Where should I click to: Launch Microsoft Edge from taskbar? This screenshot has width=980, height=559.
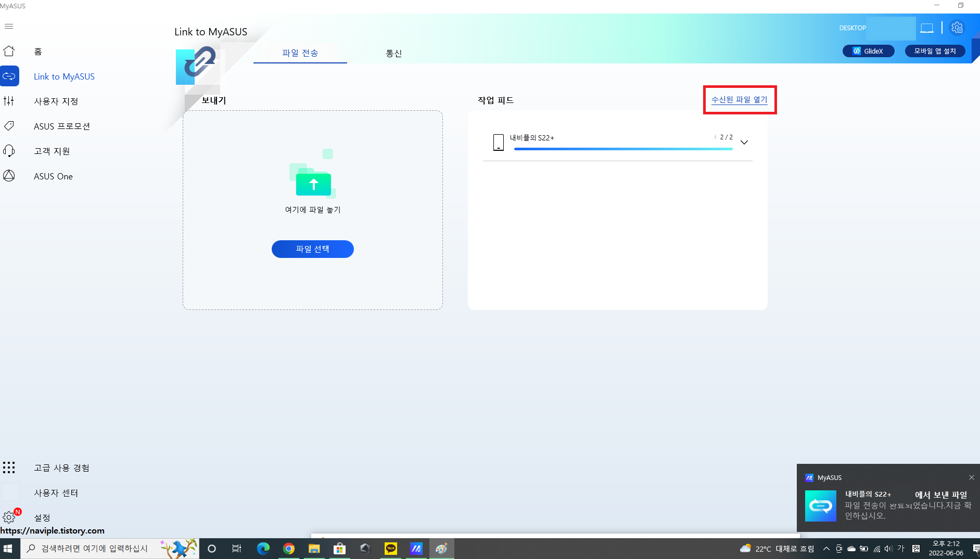[x=263, y=549]
